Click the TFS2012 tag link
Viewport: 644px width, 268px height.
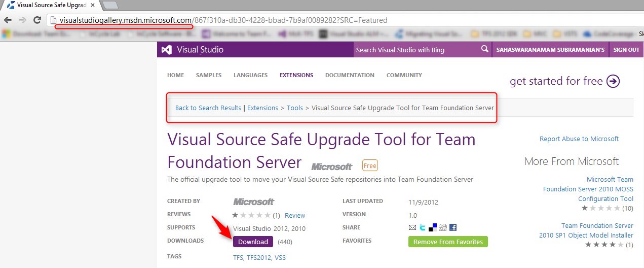pyautogui.click(x=259, y=257)
